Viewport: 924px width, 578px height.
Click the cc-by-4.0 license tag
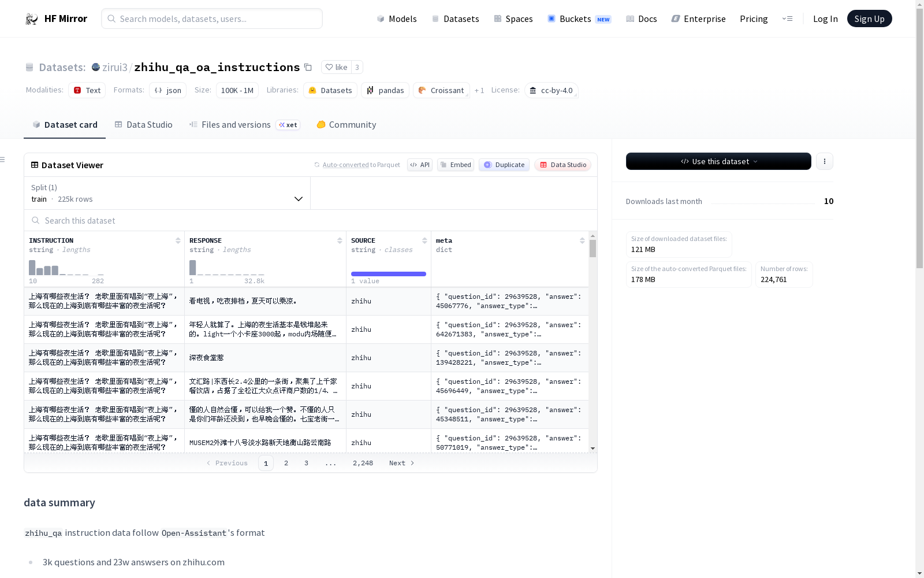[x=552, y=90]
